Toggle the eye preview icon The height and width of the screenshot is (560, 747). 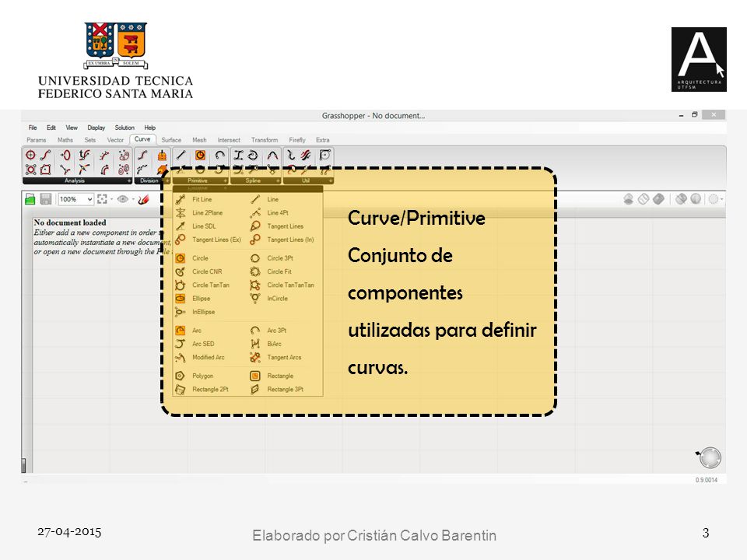(123, 199)
